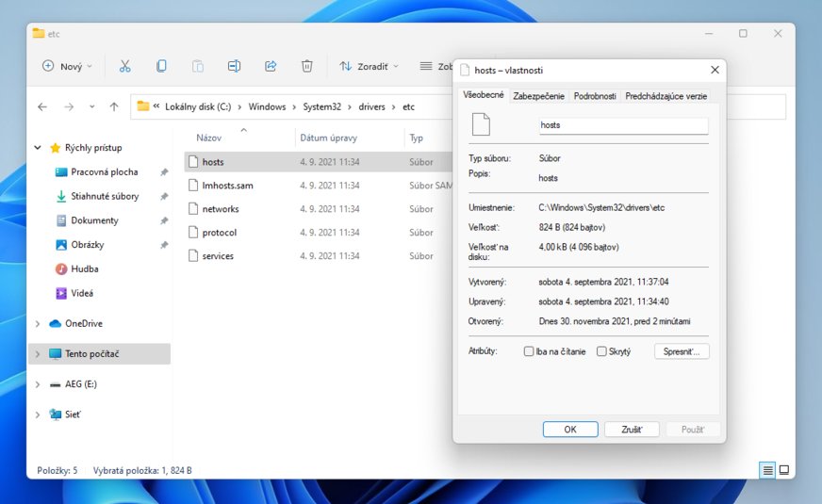This screenshot has width=822, height=504.
Task: Click the Copy icon in toolbar
Action: point(161,66)
